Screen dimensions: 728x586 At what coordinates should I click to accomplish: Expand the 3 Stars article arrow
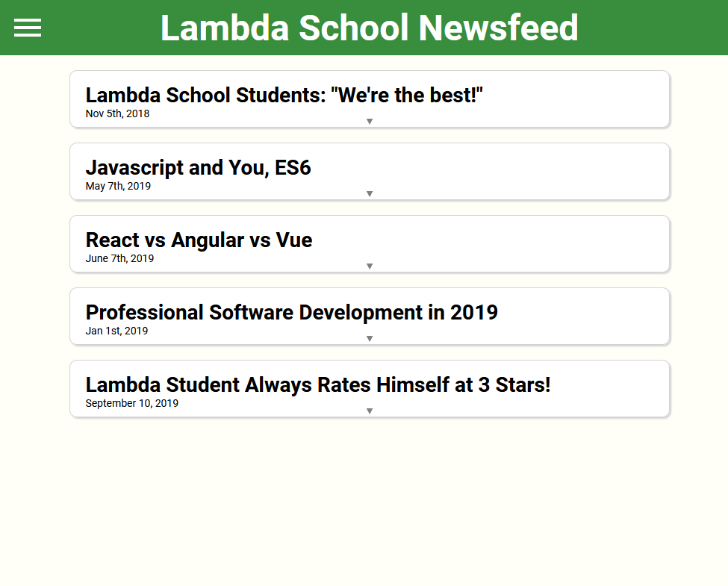(x=370, y=411)
